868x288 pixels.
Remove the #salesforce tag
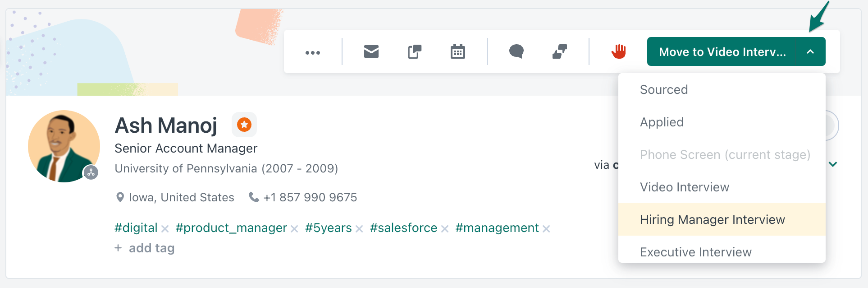tap(445, 229)
